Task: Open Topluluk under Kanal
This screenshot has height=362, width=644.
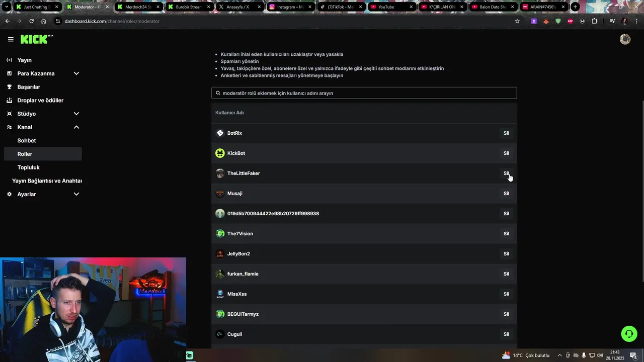Action: coord(43,167)
